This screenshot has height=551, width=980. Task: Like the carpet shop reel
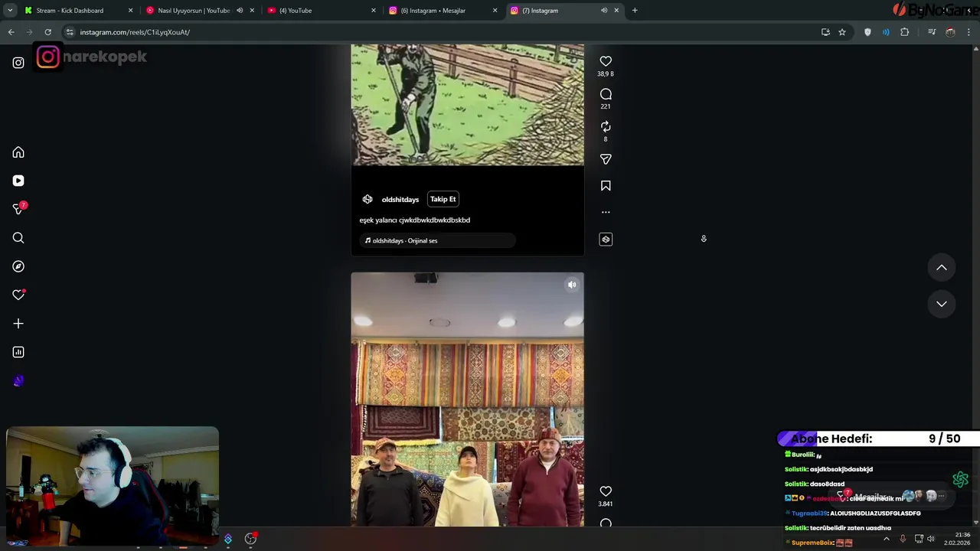tap(606, 491)
